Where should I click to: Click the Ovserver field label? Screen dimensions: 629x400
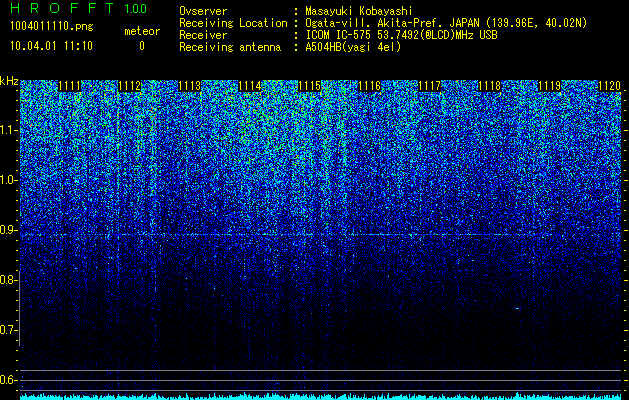(203, 11)
